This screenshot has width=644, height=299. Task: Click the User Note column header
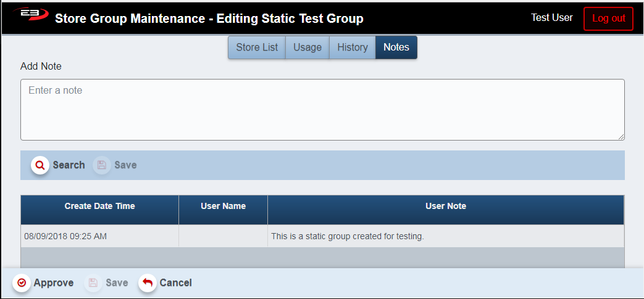446,207
